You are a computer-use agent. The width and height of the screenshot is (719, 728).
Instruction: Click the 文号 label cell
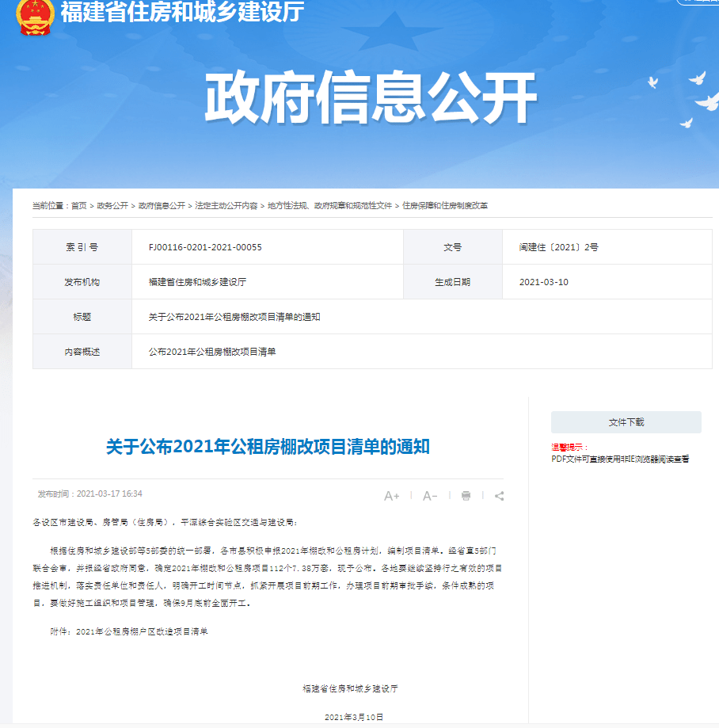click(453, 247)
